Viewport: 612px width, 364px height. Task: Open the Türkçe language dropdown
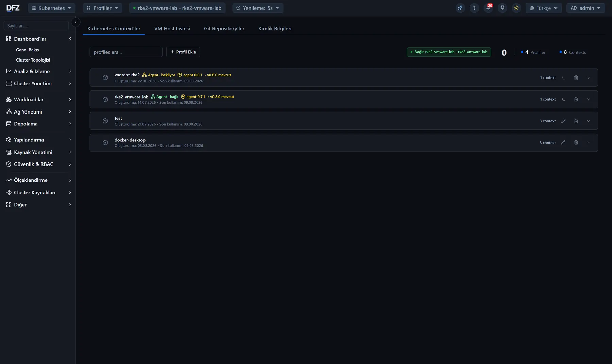[x=544, y=8]
